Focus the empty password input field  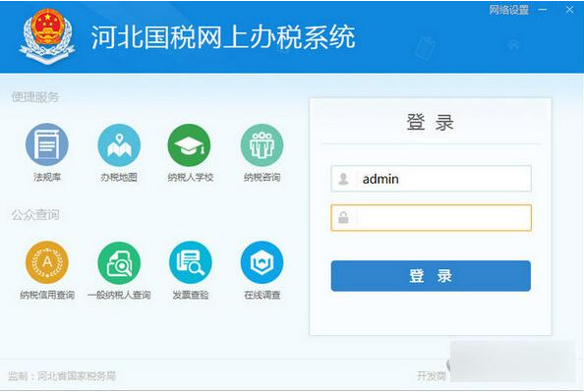click(x=431, y=218)
